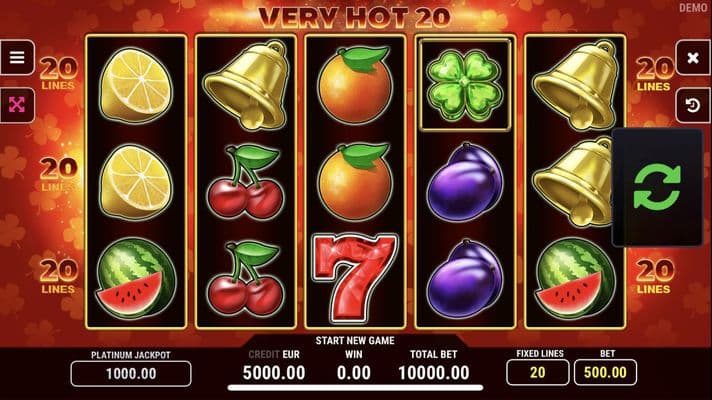Screen dimensions: 712x400
Task: Click the fixed lines 20 box
Action: 538,372
